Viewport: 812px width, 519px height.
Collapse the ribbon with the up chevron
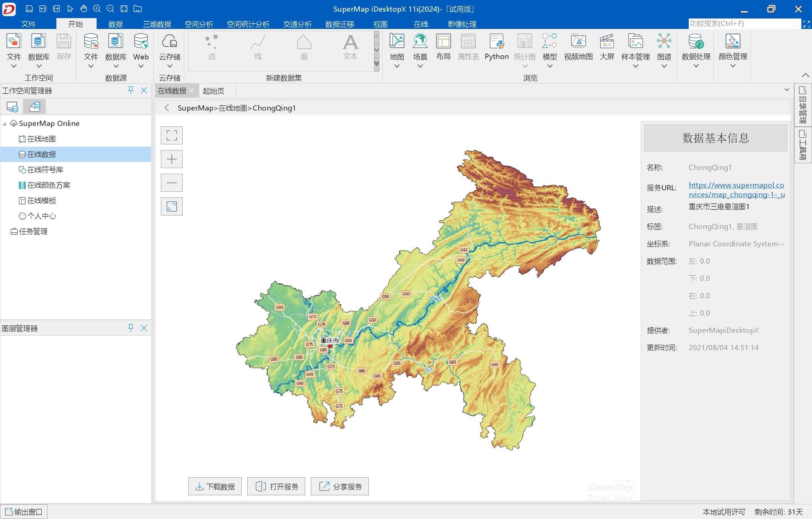click(805, 75)
